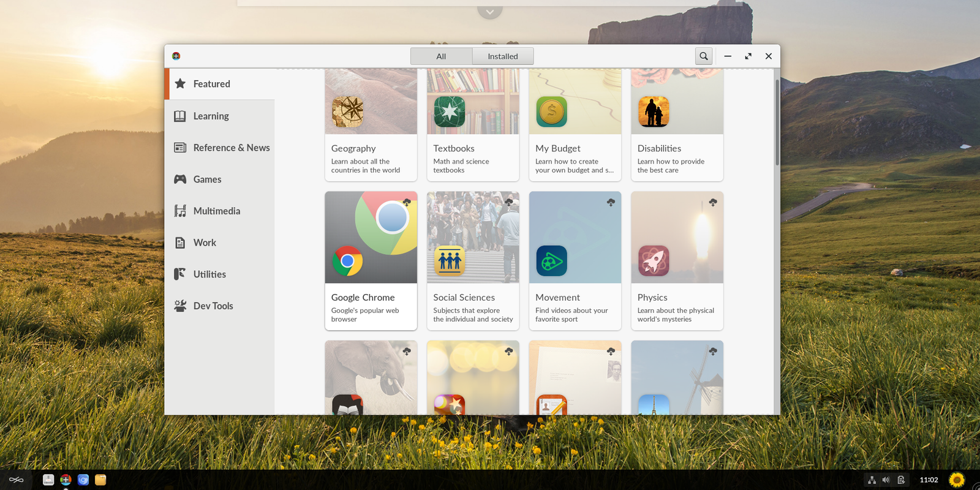Open the Textbooks green star icon
Viewport: 980px width, 490px height.
450,111
